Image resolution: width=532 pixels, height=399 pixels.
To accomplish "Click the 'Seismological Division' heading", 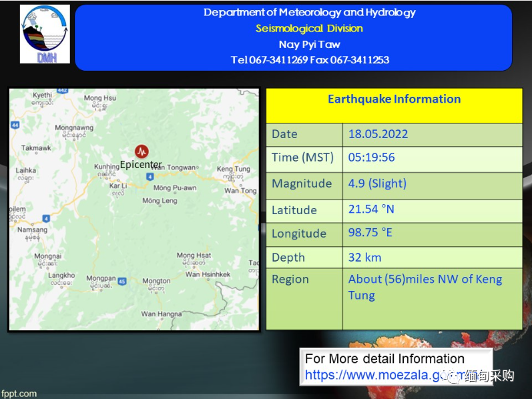I will (x=310, y=29).
